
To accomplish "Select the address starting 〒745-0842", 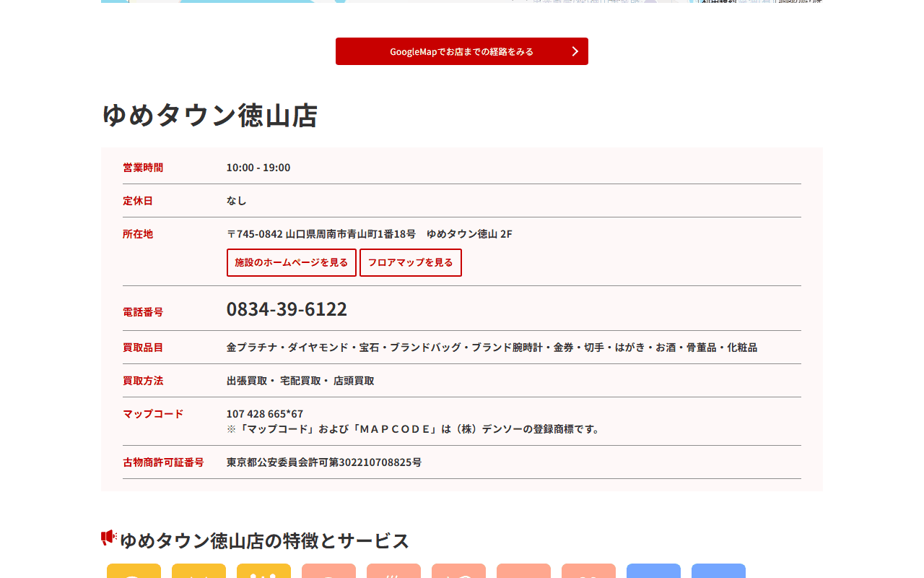I will coord(370,234).
